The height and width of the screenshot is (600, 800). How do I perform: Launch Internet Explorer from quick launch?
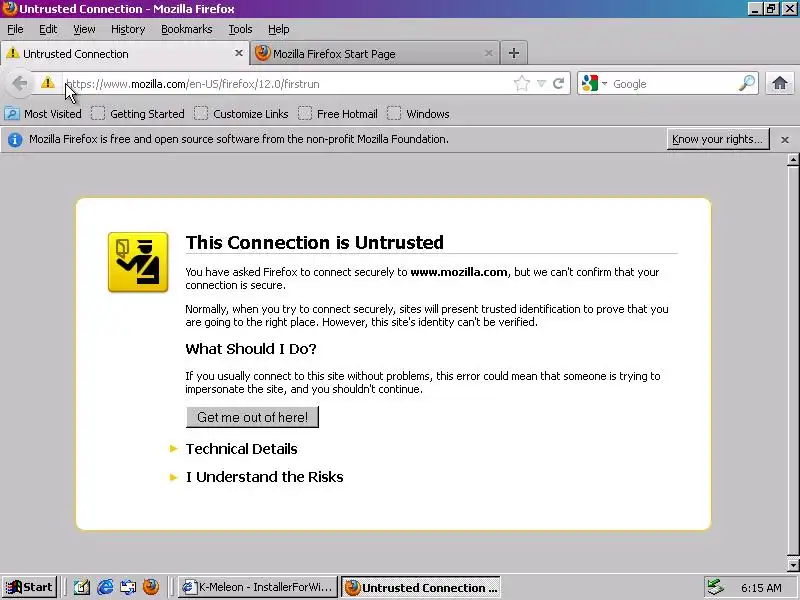click(105, 587)
